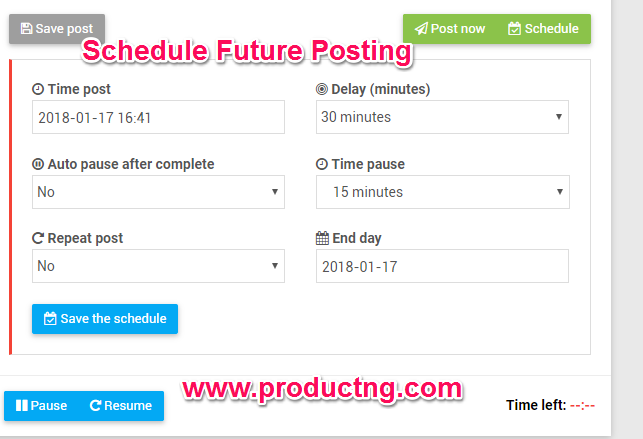
Task: Open the Delay (minutes) dropdown
Action: click(x=442, y=117)
